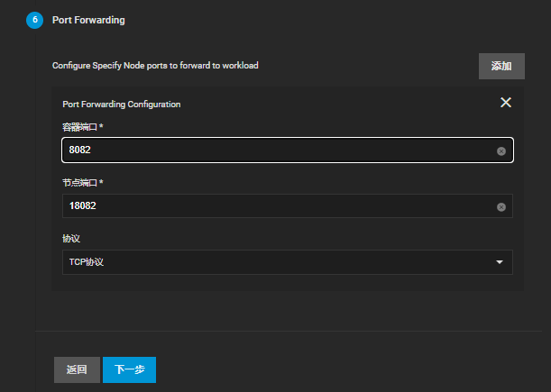This screenshot has width=551, height=392.
Task: Click the Port Forwarding Configuration heading
Action: (x=122, y=105)
